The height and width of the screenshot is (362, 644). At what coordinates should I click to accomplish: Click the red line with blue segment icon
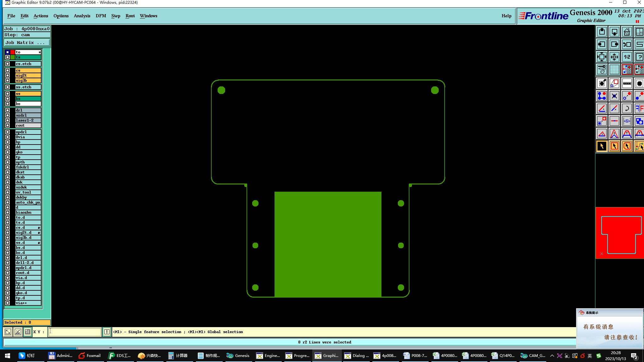click(614, 121)
